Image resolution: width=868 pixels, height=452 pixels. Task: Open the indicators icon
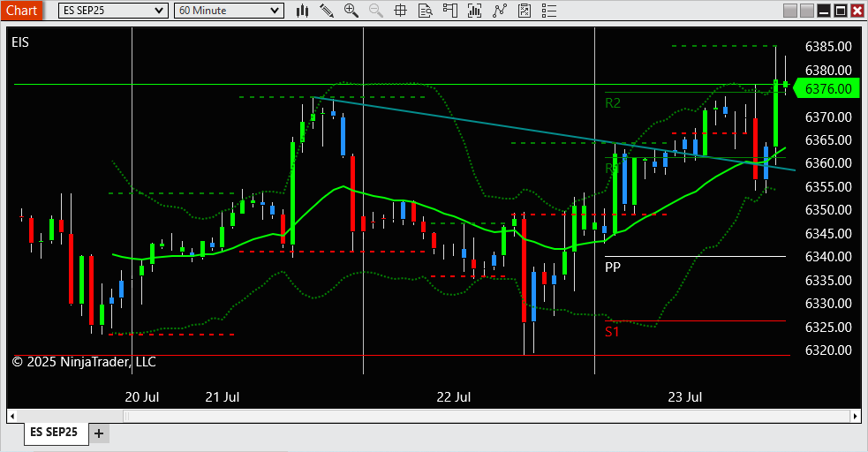click(474, 11)
